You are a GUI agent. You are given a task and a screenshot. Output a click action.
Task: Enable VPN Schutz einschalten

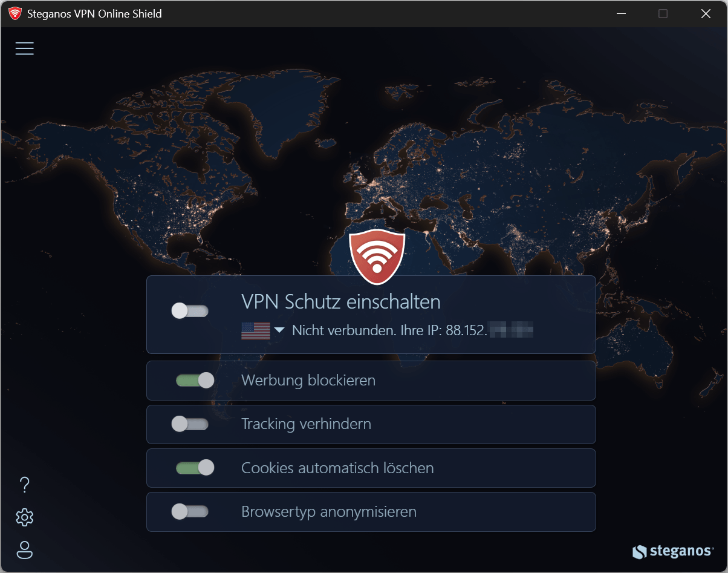[189, 310]
